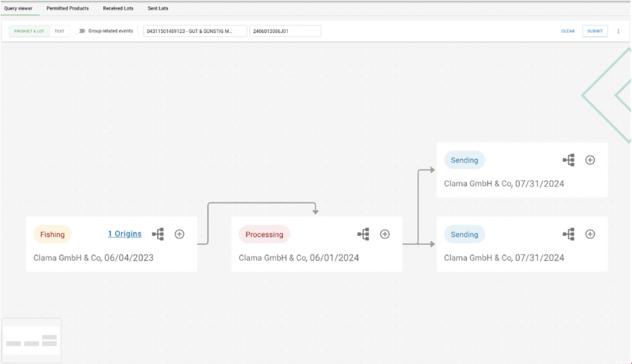
Task: Click the lot number input field
Action: pos(285,31)
